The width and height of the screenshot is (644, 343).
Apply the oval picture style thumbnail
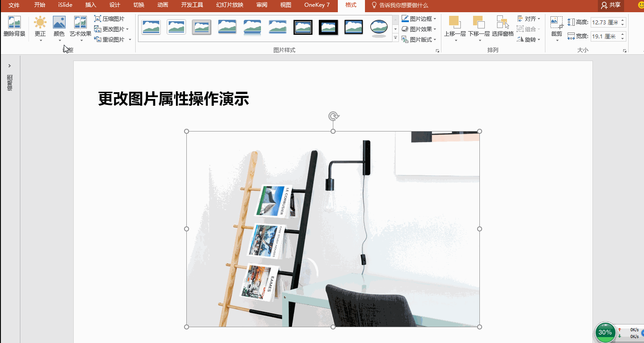(x=379, y=28)
